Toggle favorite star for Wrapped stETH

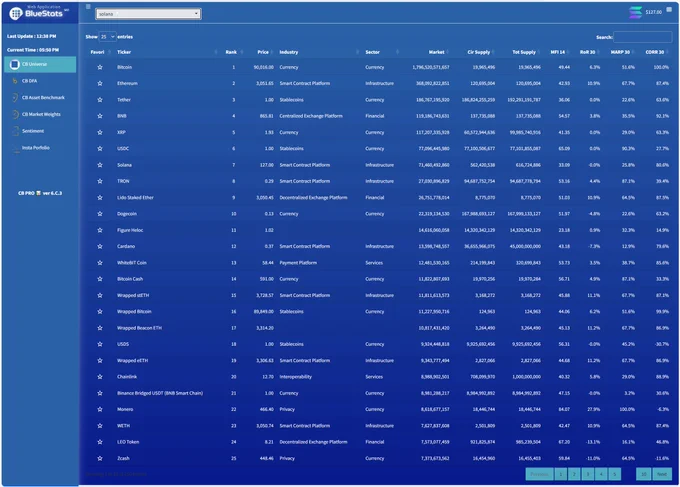[x=100, y=295]
